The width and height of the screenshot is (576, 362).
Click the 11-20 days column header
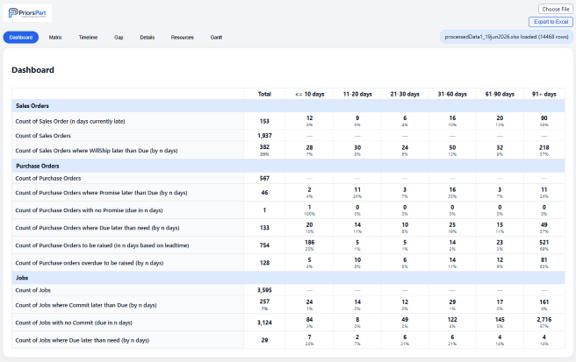click(x=357, y=94)
